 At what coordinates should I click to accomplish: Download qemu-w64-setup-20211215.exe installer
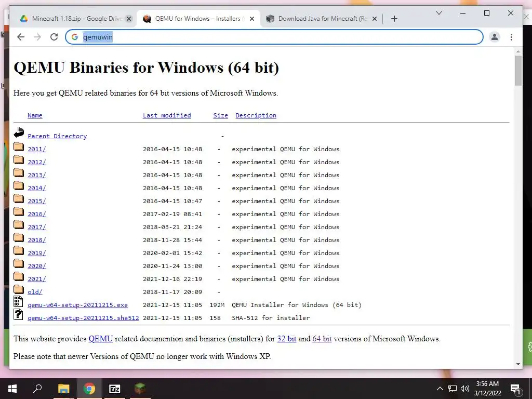click(x=78, y=305)
